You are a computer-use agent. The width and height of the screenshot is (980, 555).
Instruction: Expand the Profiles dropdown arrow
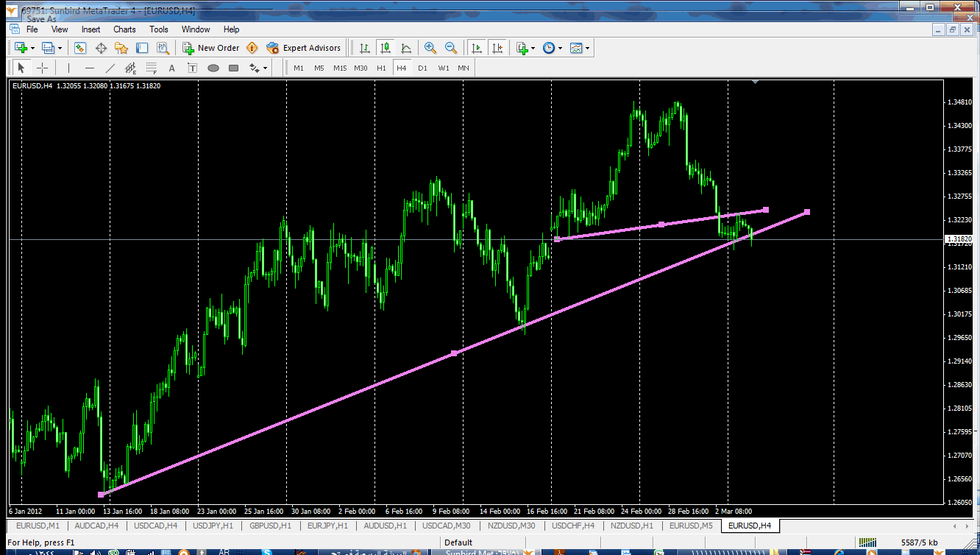tap(60, 48)
